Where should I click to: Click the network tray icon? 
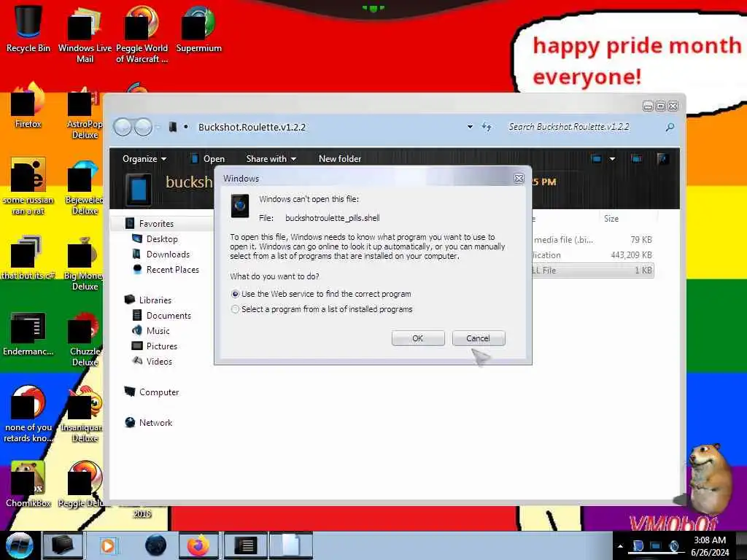coord(656,546)
